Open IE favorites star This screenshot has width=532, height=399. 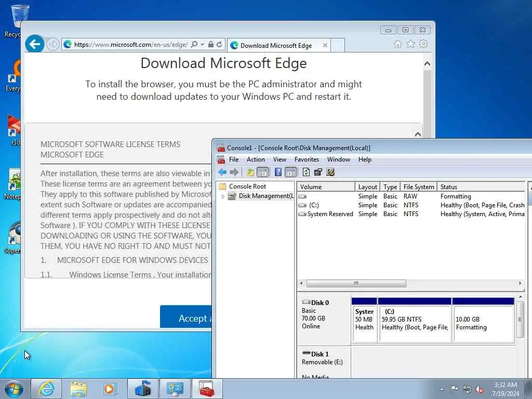point(410,44)
